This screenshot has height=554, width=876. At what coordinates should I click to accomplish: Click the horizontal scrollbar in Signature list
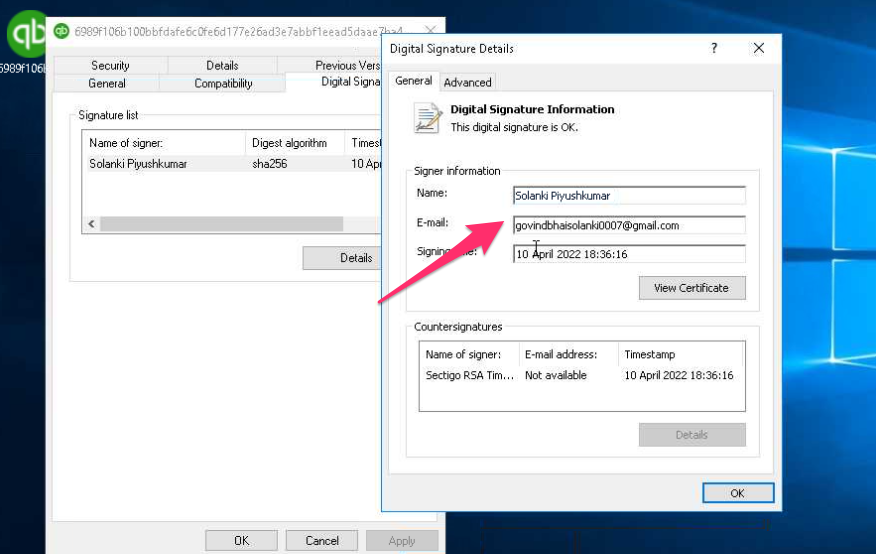pos(221,224)
